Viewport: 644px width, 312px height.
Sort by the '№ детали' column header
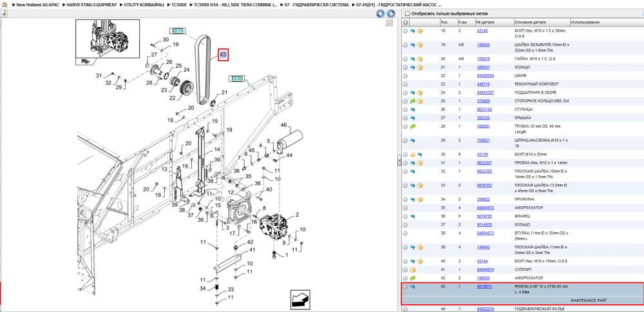tap(494, 22)
